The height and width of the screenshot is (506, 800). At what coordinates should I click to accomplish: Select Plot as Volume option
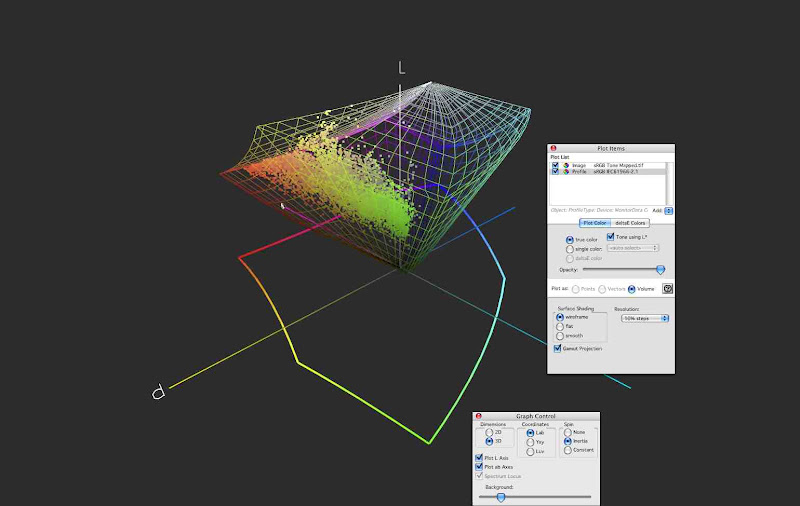pyautogui.click(x=632, y=289)
